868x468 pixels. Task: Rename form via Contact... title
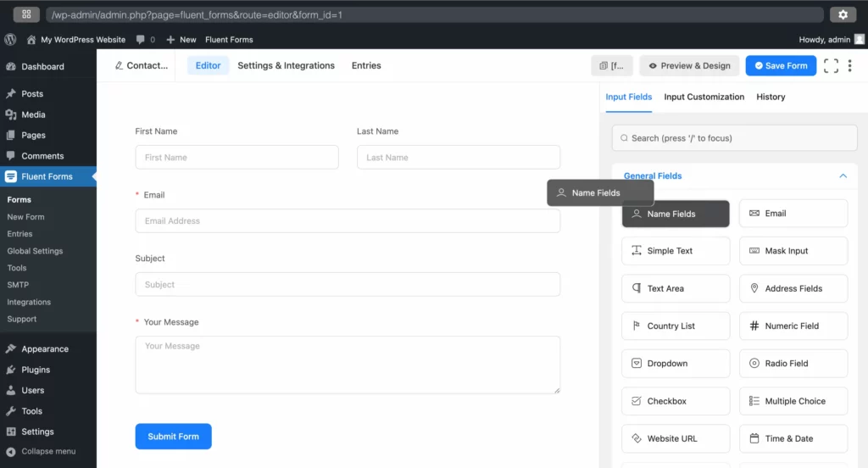point(142,65)
